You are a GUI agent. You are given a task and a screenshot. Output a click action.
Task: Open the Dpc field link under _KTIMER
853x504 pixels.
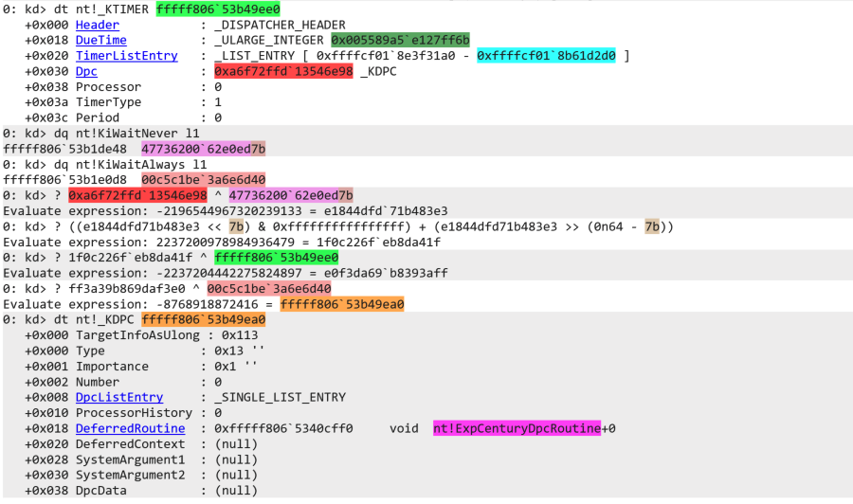coord(86,71)
